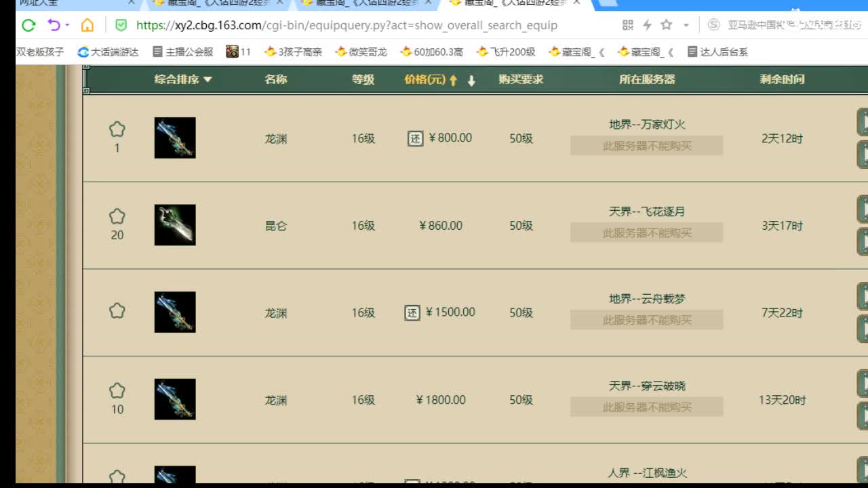Click the 所在服务器 column header
868x488 pixels.
(x=647, y=79)
